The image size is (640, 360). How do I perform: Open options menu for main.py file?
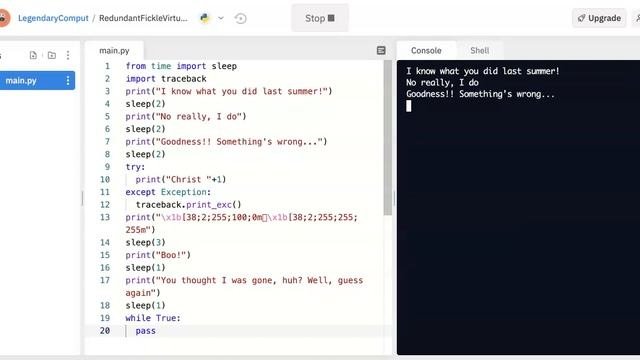click(68, 80)
